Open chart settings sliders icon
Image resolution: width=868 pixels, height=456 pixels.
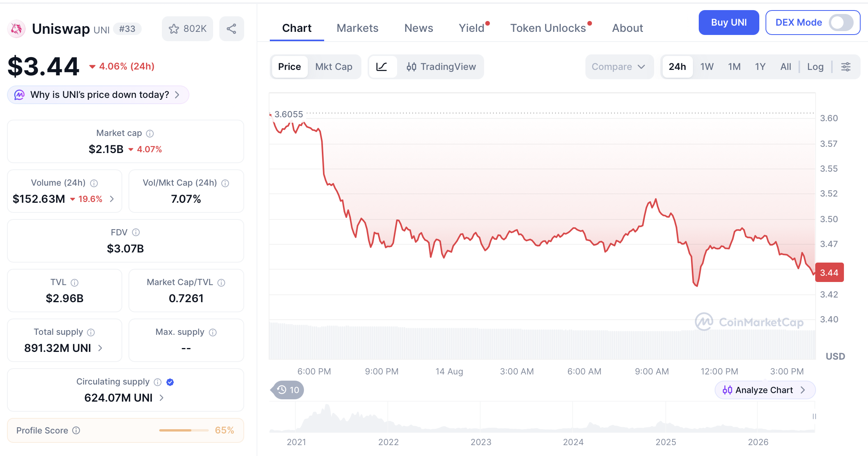[x=846, y=67]
